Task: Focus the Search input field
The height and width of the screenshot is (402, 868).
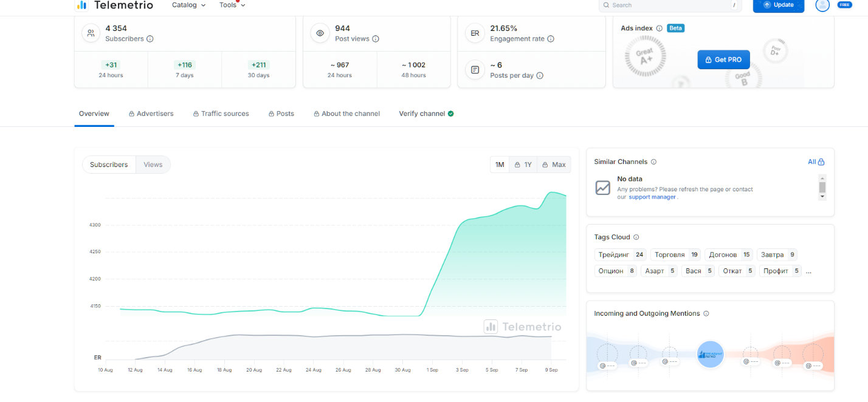Action: point(669,5)
